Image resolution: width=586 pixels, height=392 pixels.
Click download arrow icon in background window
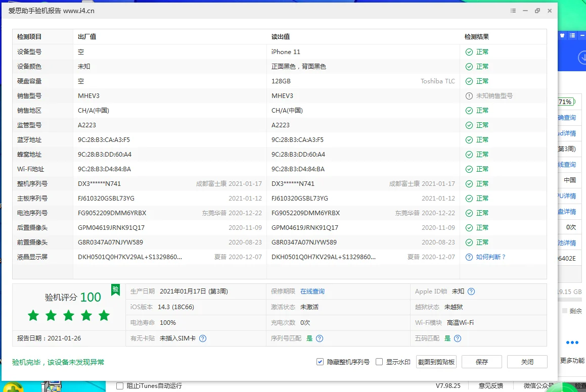[x=582, y=58]
